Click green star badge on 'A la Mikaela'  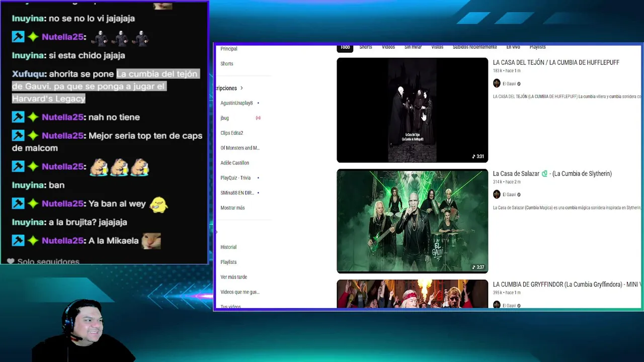(33, 241)
